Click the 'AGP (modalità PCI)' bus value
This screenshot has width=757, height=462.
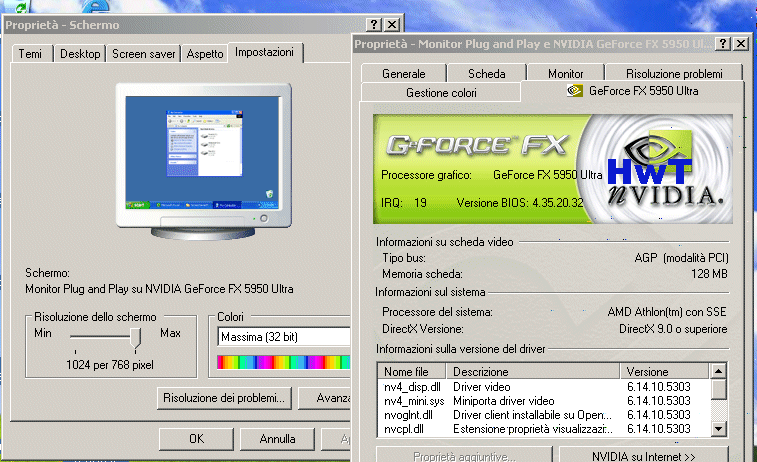coord(681,258)
